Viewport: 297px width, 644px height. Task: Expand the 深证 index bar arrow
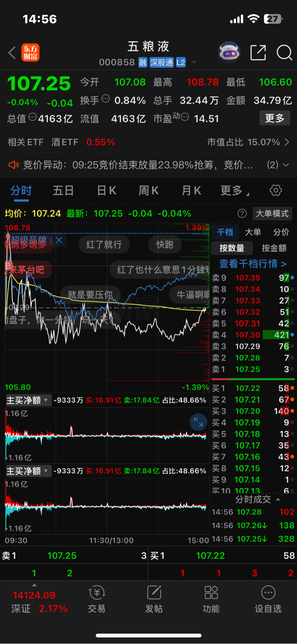[34, 585]
